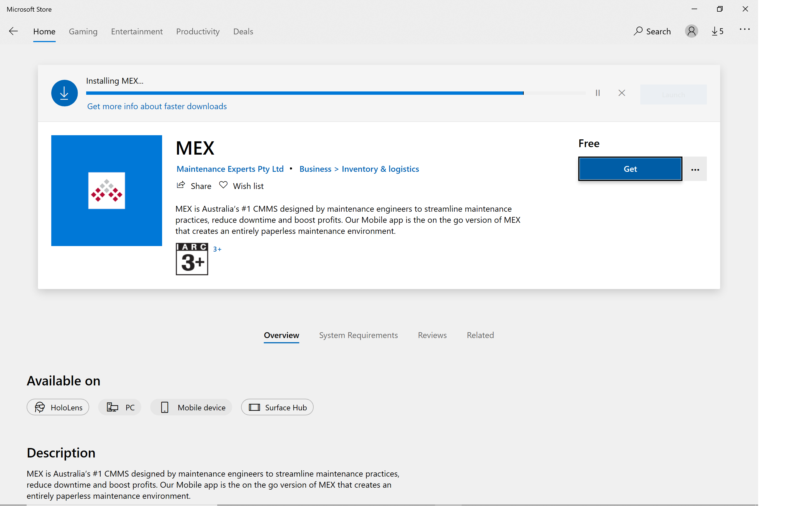
Task: Click the Mobile device platform icon
Action: 165,407
